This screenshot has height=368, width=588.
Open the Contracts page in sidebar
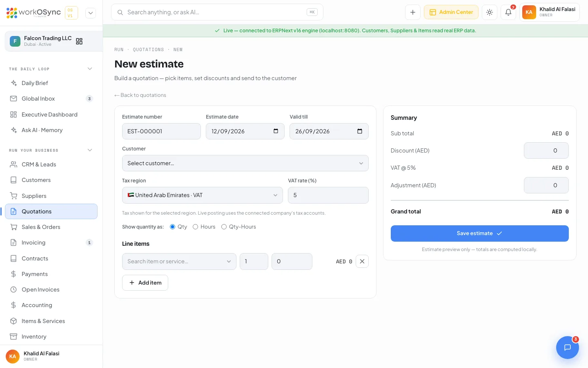(x=51, y=258)
